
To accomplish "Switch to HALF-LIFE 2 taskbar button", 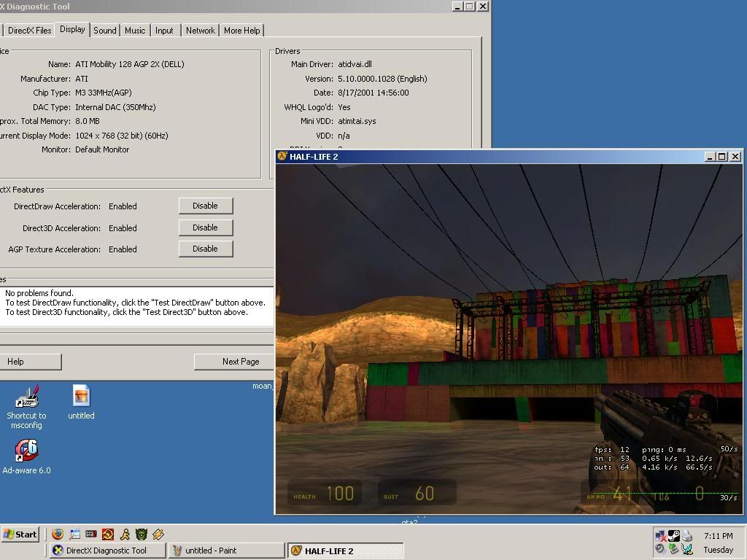I will click(x=346, y=551).
